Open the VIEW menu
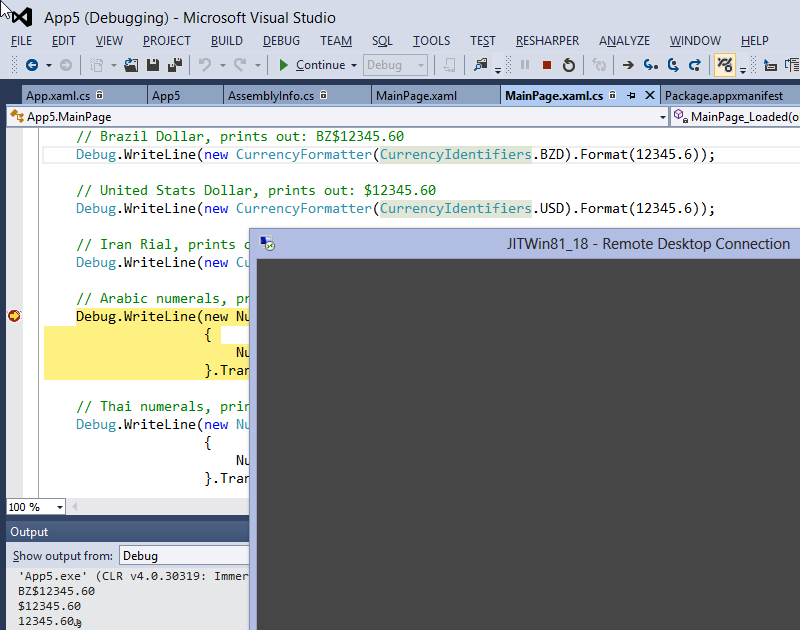Screen dimensions: 800x630 pos(109,41)
